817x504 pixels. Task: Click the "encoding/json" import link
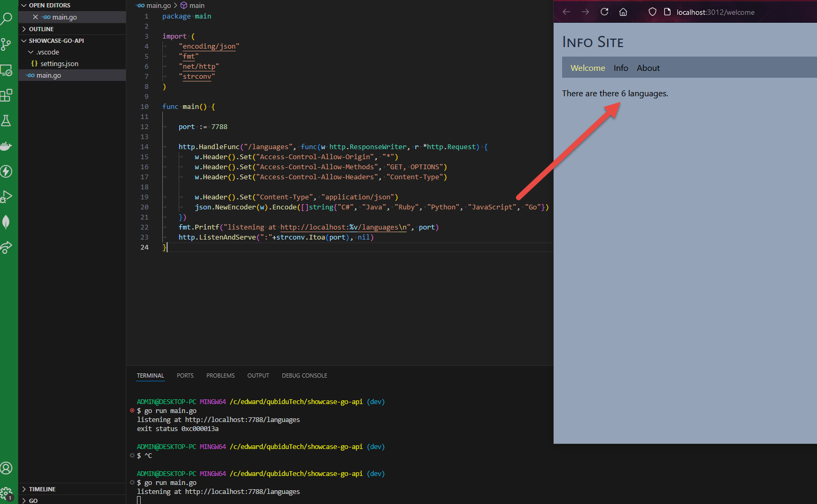click(x=209, y=47)
